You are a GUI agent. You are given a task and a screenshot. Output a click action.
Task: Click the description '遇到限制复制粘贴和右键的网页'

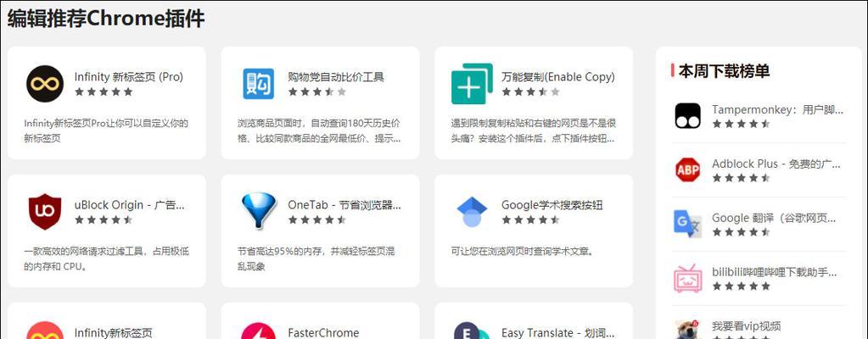[x=533, y=131]
